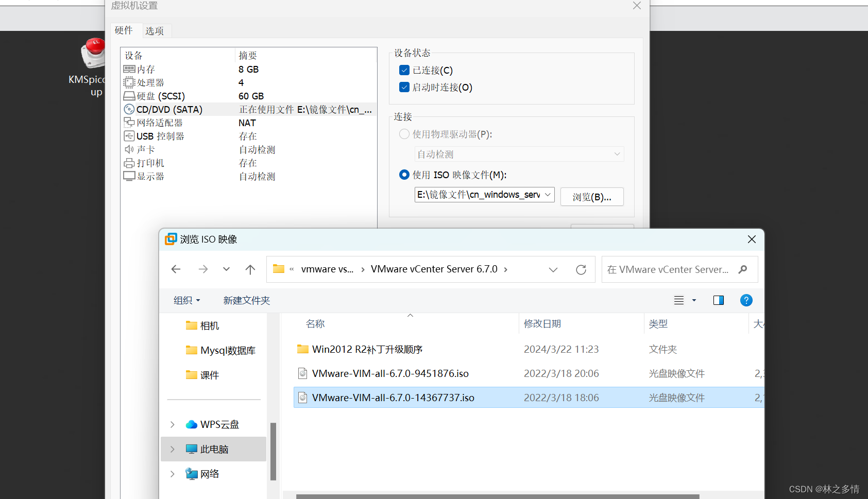Screen dimensions: 868x499
Task: Click the 网络 network icon in sidebar
Action: coord(192,474)
